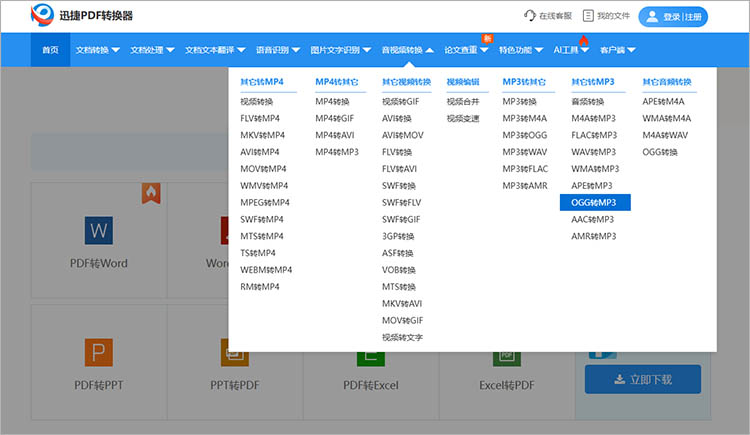Select AVI转MP4 entry

click(x=260, y=152)
